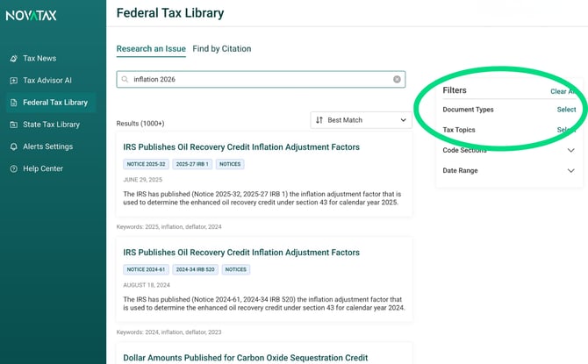The image size is (588, 364).
Task: Click Select next to Document Types
Action: pos(566,110)
